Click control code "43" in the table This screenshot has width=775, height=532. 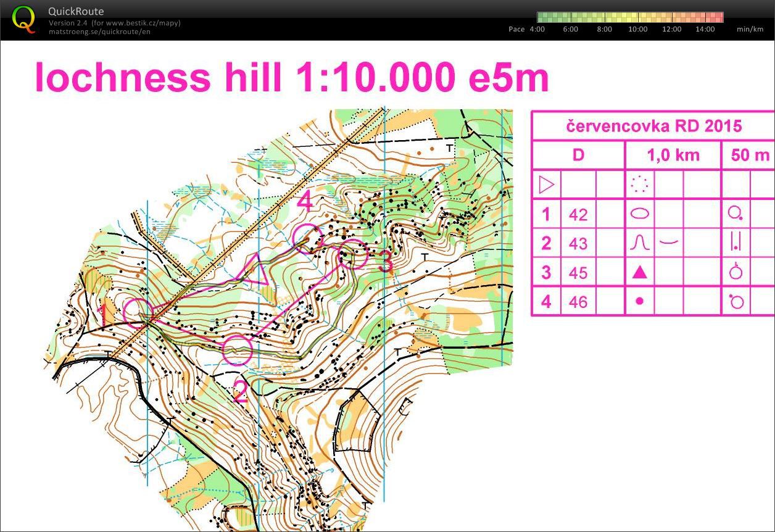578,243
